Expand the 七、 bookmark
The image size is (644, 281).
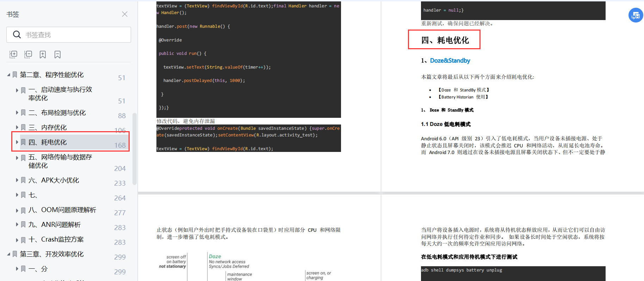tap(17, 195)
